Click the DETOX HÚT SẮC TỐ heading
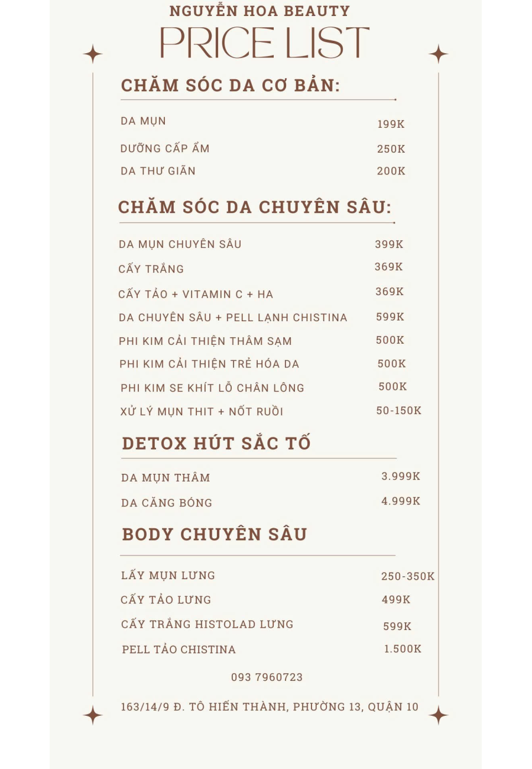The image size is (532, 769). pyautogui.click(x=216, y=444)
